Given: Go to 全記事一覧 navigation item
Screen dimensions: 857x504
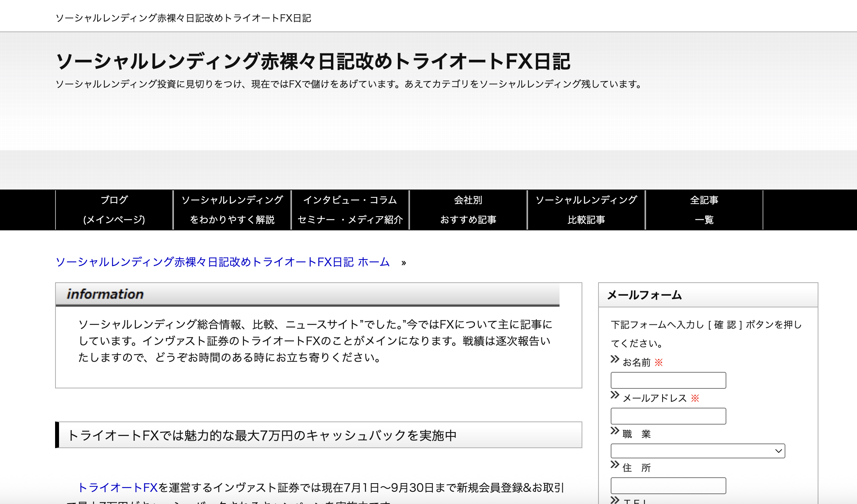Looking at the screenshot, I should click(x=704, y=210).
